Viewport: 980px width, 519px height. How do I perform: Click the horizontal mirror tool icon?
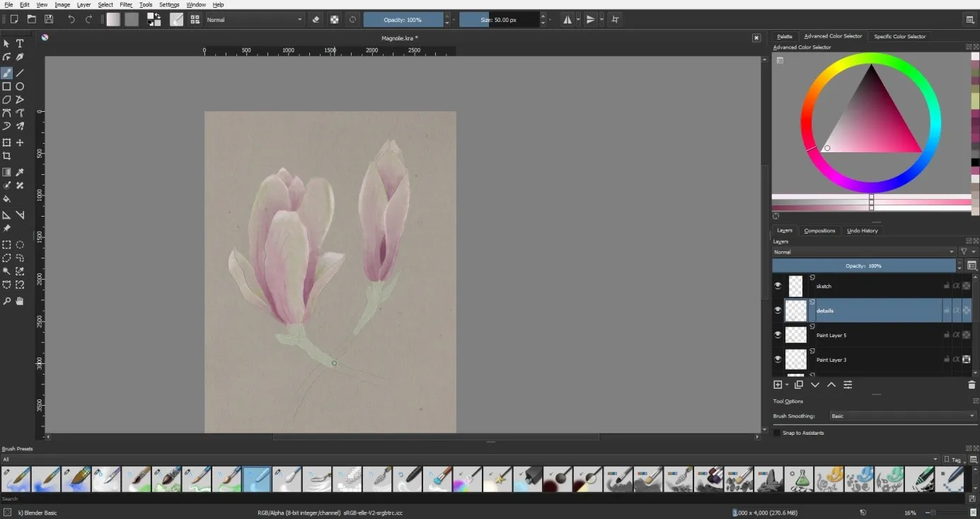567,20
